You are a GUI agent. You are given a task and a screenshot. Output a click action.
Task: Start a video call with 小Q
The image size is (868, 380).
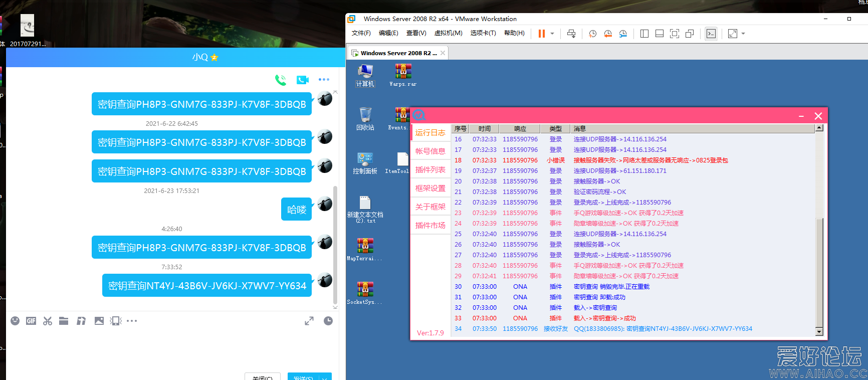(302, 80)
